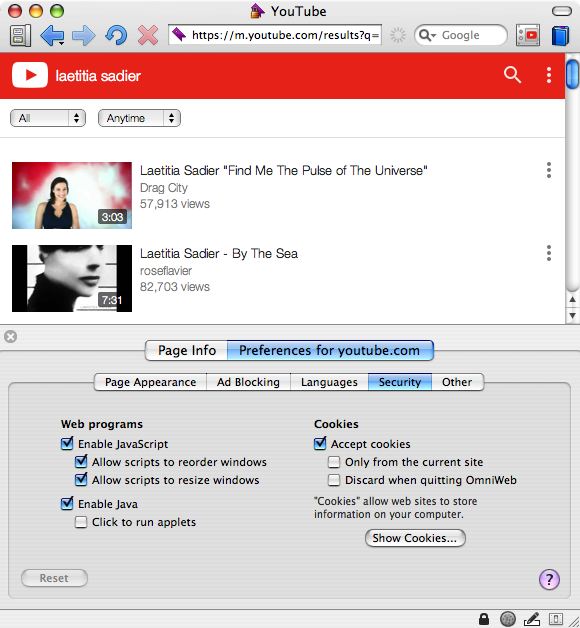This screenshot has height=628, width=580.
Task: Click the Google search field
Action: tap(461, 35)
